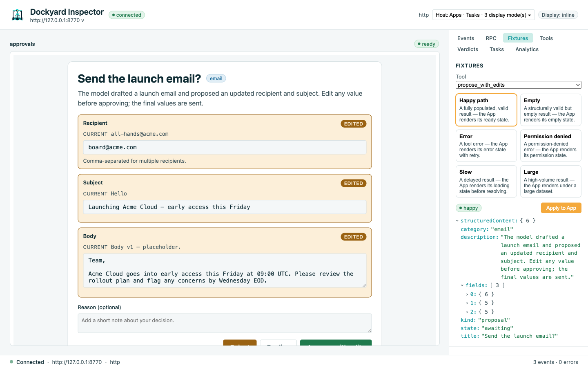Image resolution: width=588 pixels, height=368 pixels.
Task: Select the Empty fixture card
Action: (550, 110)
